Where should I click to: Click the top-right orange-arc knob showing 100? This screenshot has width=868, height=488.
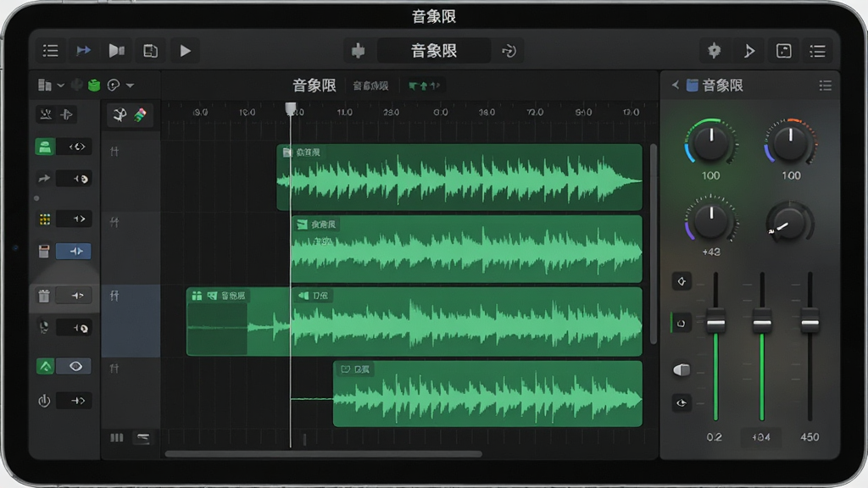(x=791, y=142)
